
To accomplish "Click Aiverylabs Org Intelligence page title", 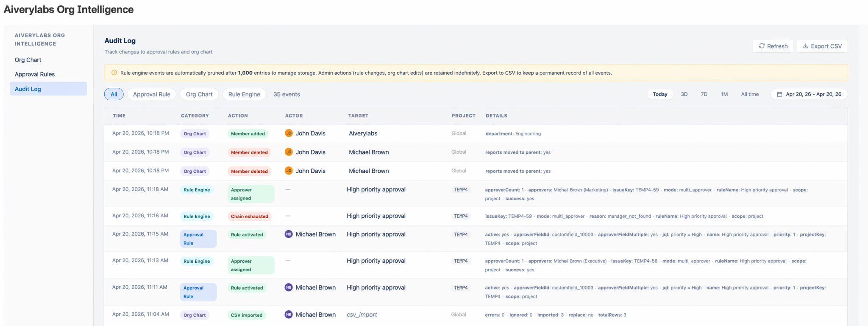I will (x=69, y=9).
